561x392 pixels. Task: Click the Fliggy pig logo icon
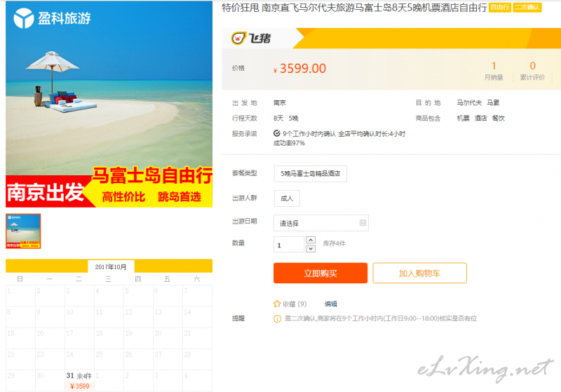(x=238, y=38)
